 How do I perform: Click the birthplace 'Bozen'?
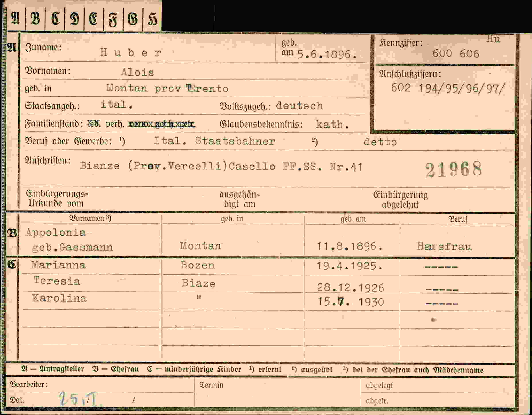click(x=198, y=265)
